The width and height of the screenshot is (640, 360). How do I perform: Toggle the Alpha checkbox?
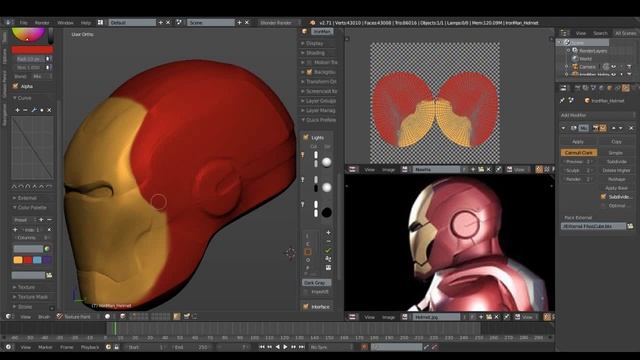[16, 86]
